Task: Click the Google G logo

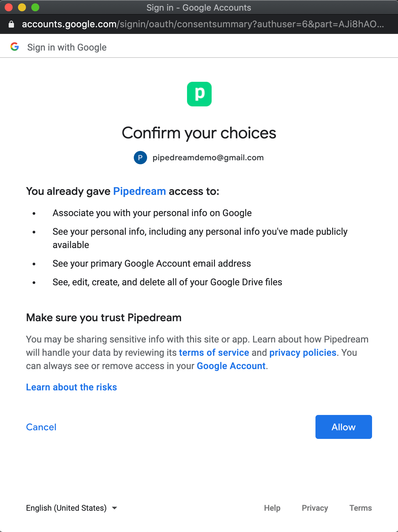Action: coord(15,47)
